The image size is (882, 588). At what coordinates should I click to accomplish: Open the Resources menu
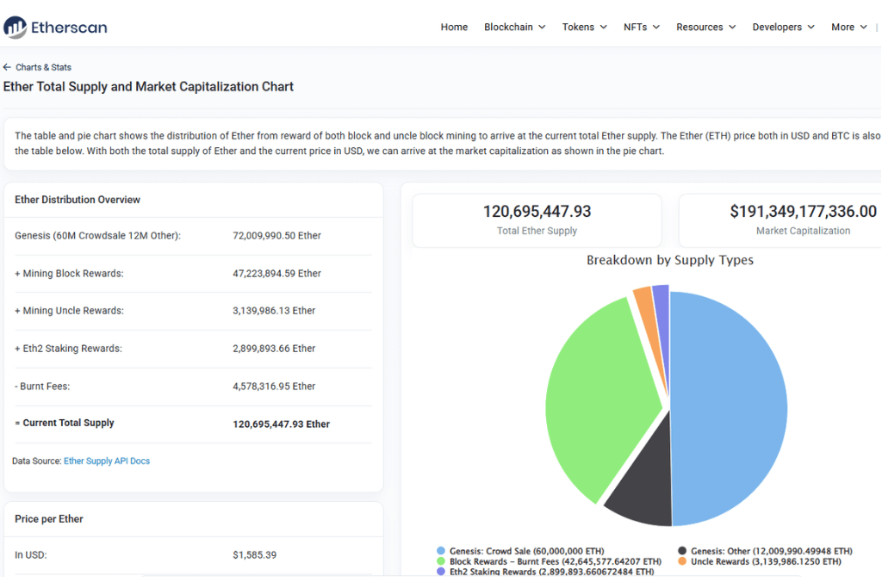pyautogui.click(x=706, y=27)
